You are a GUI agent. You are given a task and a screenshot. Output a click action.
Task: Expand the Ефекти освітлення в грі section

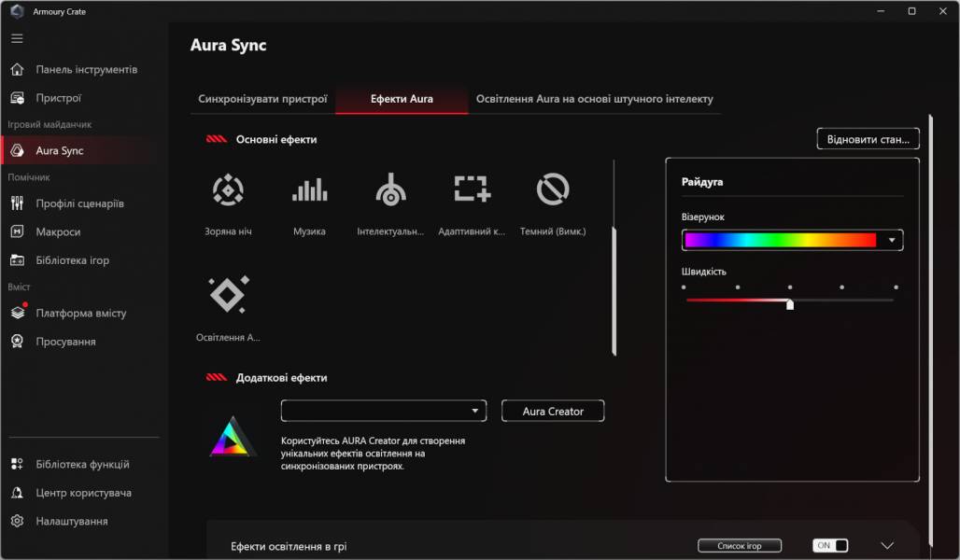(887, 545)
